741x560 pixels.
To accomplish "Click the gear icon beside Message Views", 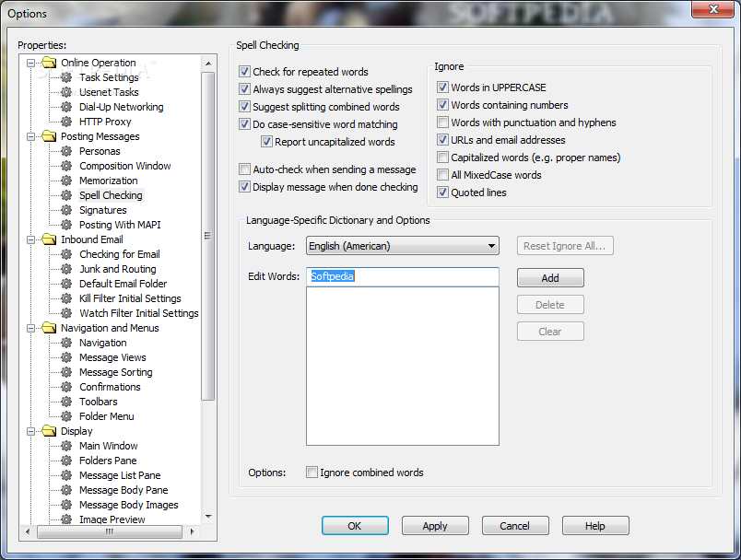I will tap(66, 357).
